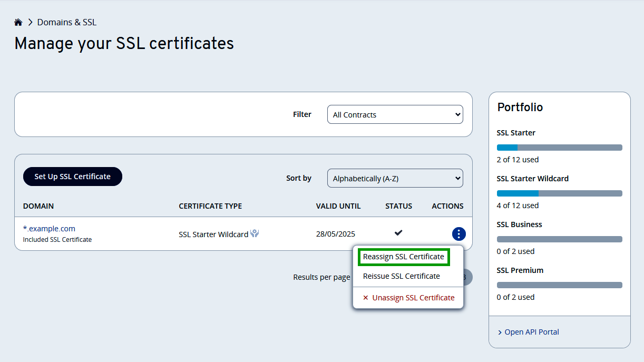Go to Domains & SSL breadcrumb
The width and height of the screenshot is (644, 362).
66,22
